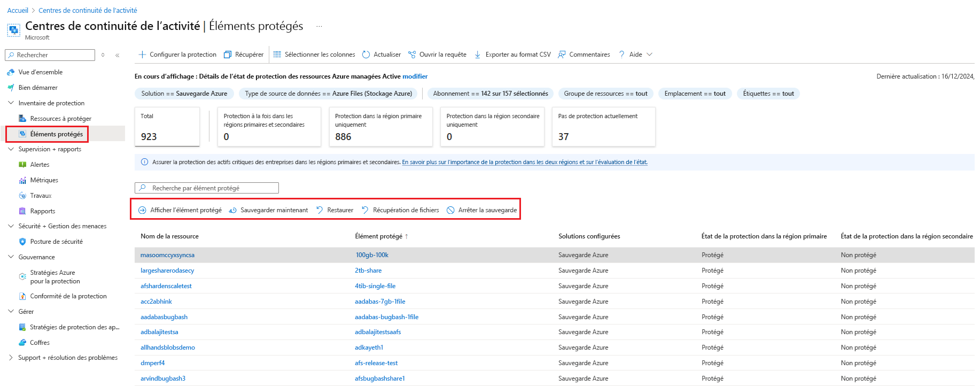Open the Type de source de données filter
This screenshot has height=386, width=980.
click(x=329, y=94)
